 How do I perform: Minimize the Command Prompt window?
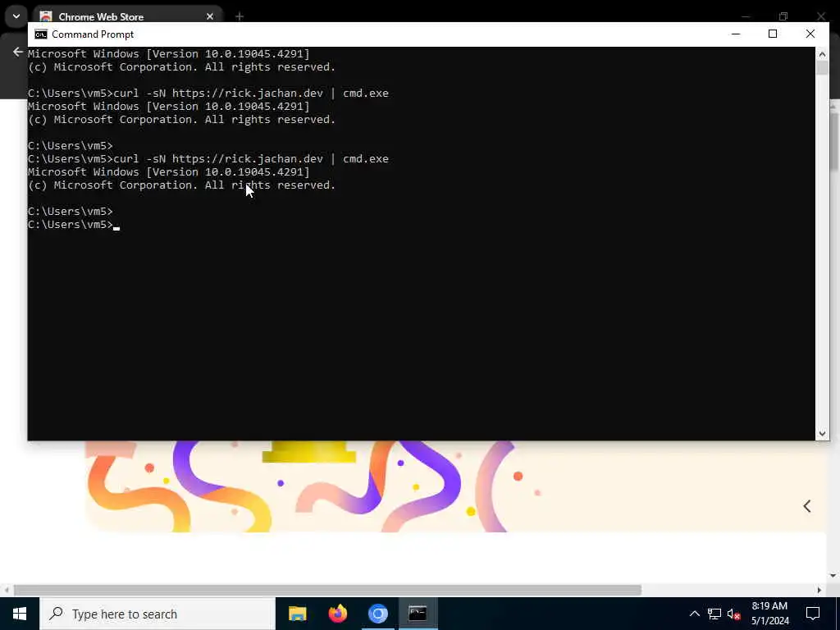point(736,34)
